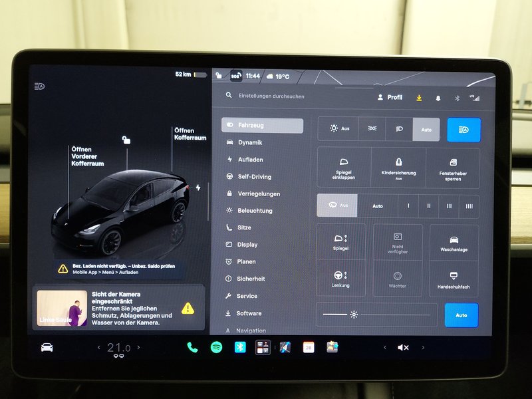Image resolution: width=532 pixels, height=399 pixels.
Task: Tap the Bluetooth icon next to the bell
Action: pos(457,98)
